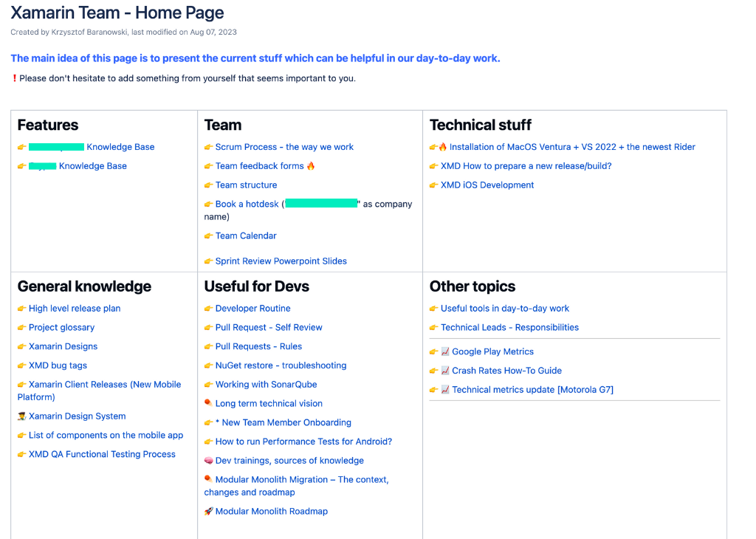
Task: Click the Xamarin Team - Home Page title
Action: point(117,13)
